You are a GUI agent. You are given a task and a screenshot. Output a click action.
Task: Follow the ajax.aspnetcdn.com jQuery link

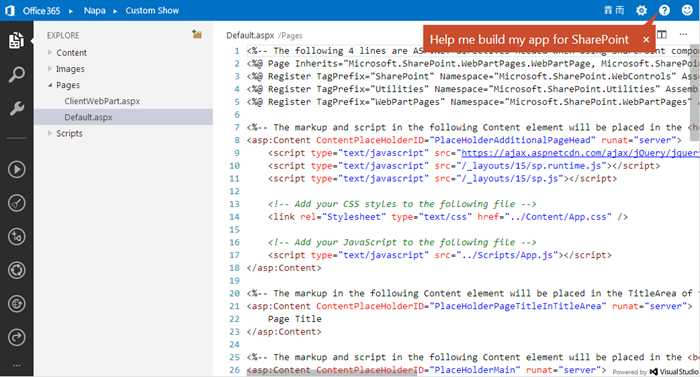(580, 153)
